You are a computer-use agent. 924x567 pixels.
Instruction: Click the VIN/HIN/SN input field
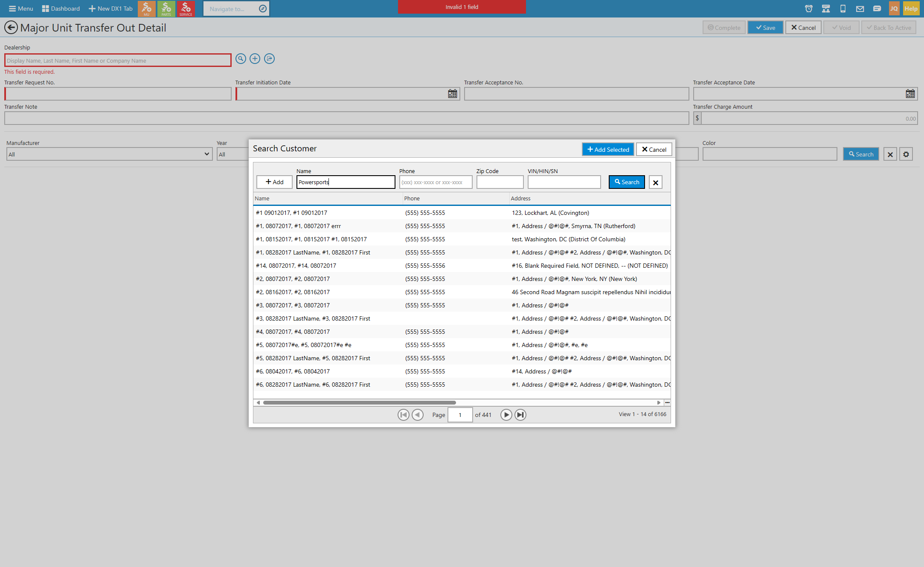[564, 182]
